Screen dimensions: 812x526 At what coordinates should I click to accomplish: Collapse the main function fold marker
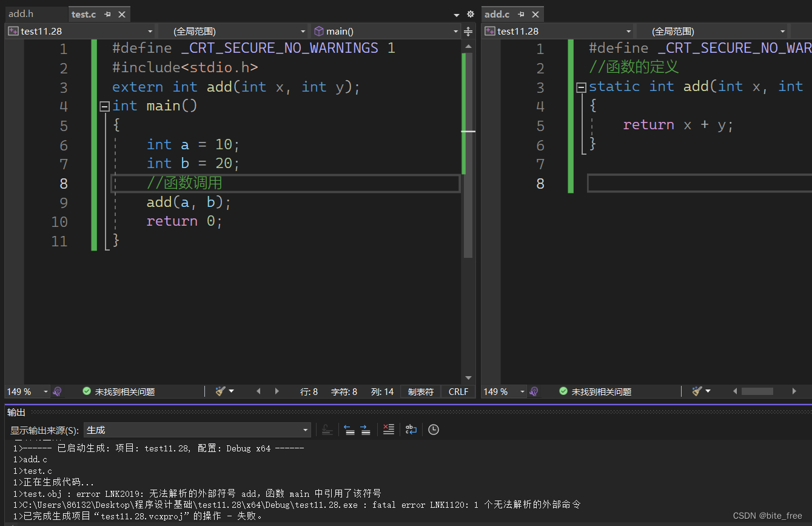(104, 106)
